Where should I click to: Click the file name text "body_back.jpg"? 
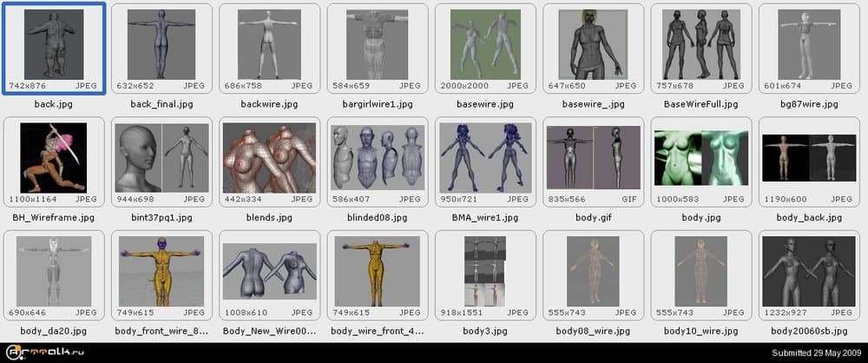(x=809, y=218)
